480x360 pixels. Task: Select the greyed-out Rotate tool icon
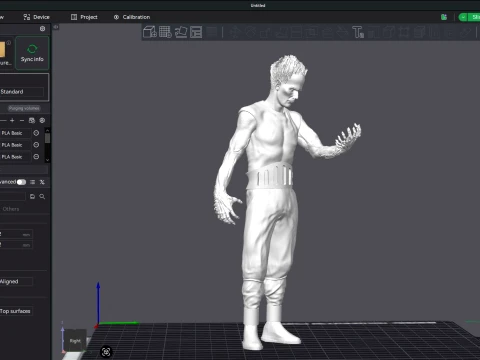250,32
